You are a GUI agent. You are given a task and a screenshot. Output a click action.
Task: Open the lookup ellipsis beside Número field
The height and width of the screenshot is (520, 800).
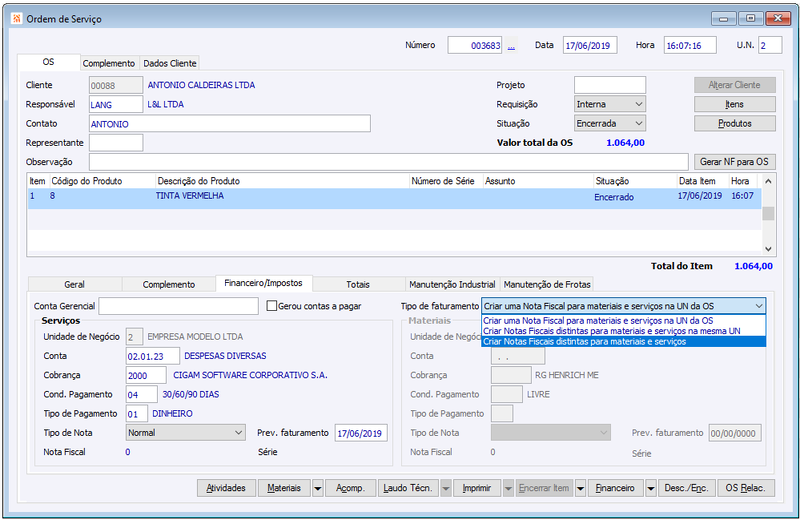click(x=511, y=46)
